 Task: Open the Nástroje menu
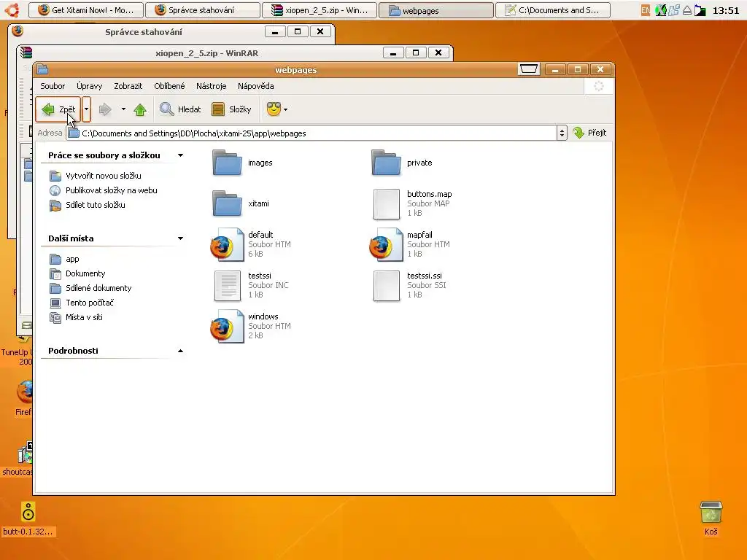(211, 86)
